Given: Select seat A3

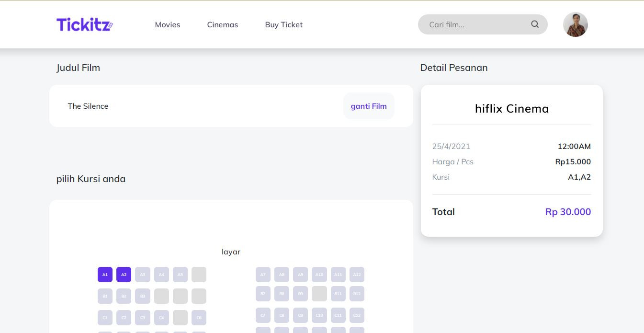Looking at the screenshot, I should point(143,275).
